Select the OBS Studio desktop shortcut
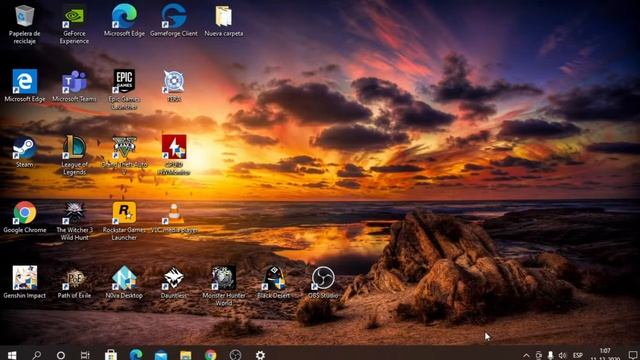Image resolution: width=640 pixels, height=360 pixels. coord(323,282)
